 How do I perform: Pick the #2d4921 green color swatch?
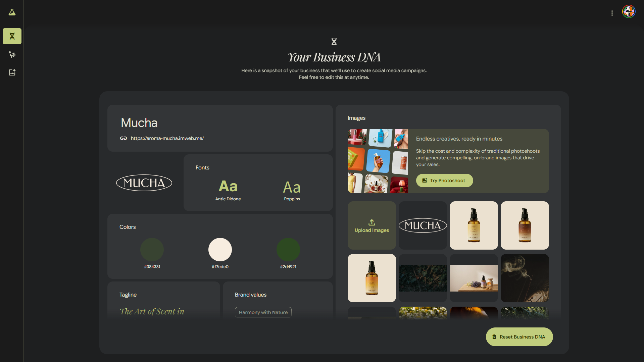(x=288, y=250)
